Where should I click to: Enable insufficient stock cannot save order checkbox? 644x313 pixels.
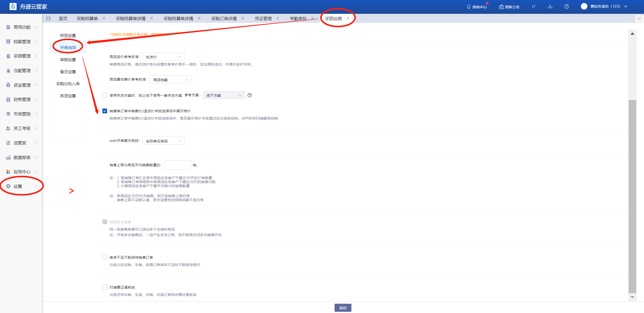tap(105, 257)
